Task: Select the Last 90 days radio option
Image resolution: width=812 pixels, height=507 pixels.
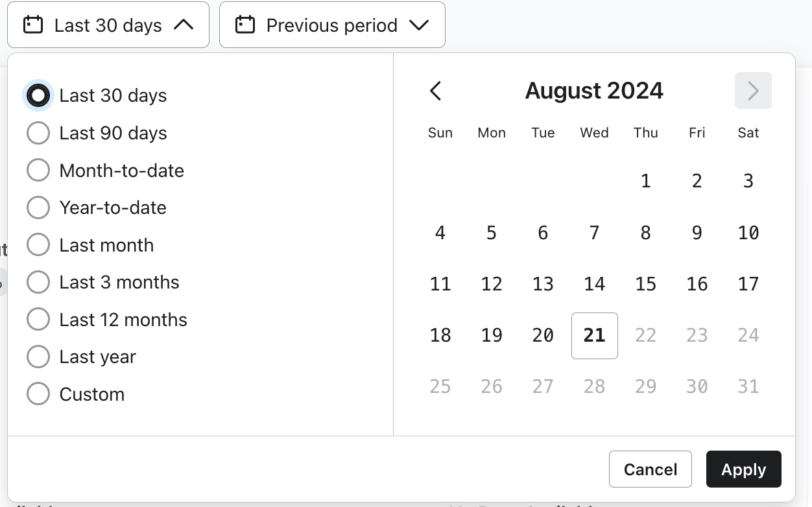Action: coord(38,133)
